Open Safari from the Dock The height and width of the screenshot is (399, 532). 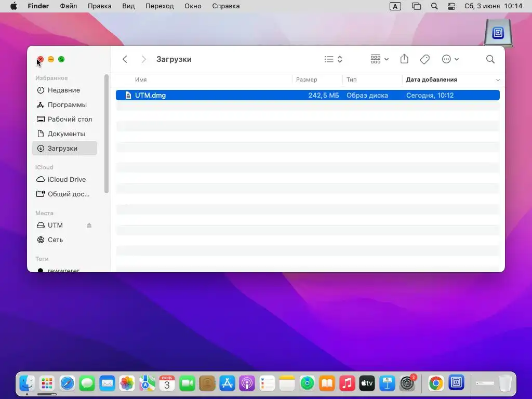pyautogui.click(x=67, y=384)
